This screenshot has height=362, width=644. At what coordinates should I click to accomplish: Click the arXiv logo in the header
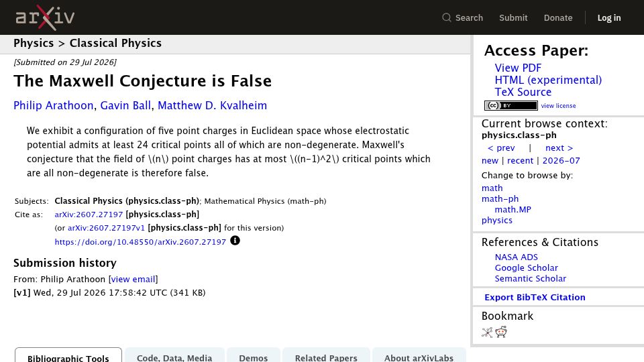coord(45,17)
